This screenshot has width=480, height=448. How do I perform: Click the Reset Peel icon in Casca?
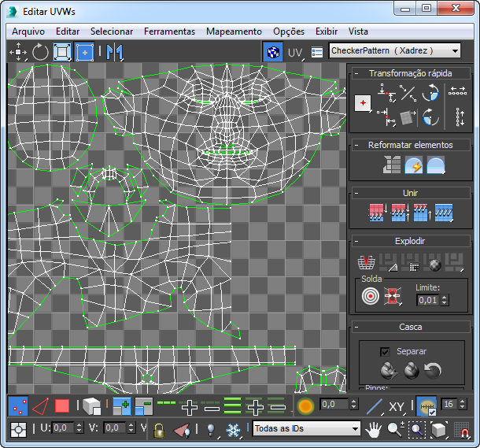pyautogui.click(x=433, y=370)
